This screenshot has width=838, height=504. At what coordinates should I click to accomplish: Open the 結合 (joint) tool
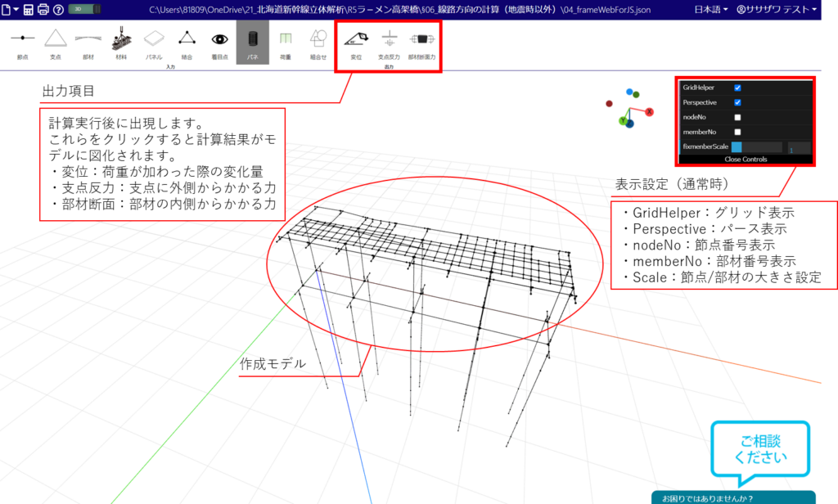(x=187, y=44)
